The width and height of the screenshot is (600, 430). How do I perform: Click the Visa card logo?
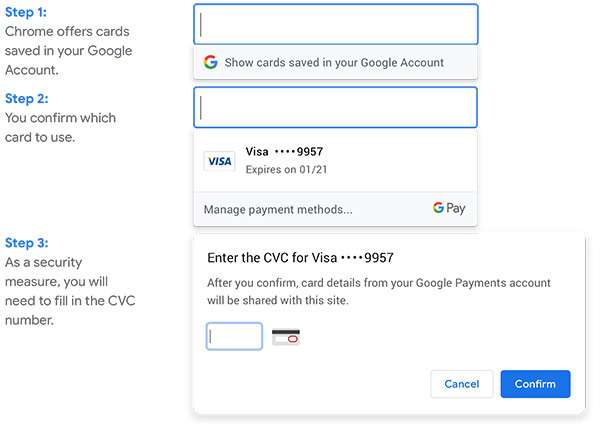point(219,161)
